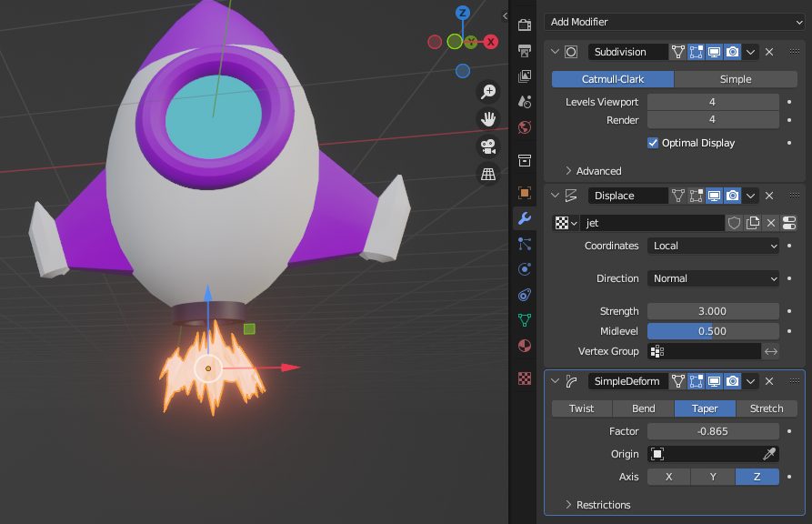Image resolution: width=812 pixels, height=524 pixels.
Task: Click the pan view hand icon
Action: point(488,119)
